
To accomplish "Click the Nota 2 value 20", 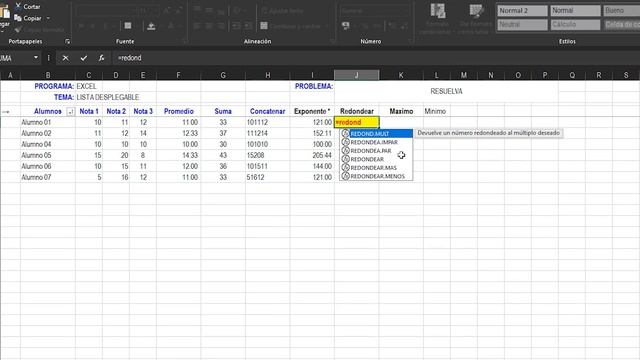I will (116, 155).
